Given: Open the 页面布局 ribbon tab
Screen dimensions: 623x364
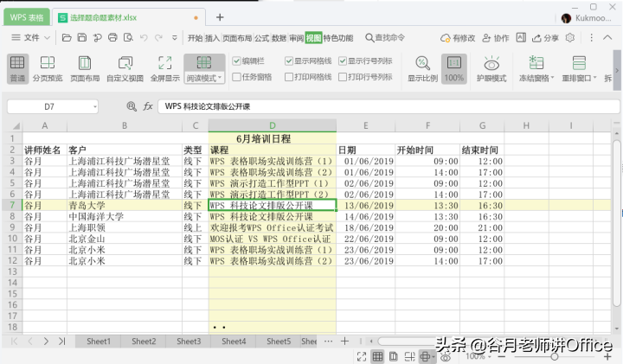Looking at the screenshot, I should pos(237,38).
